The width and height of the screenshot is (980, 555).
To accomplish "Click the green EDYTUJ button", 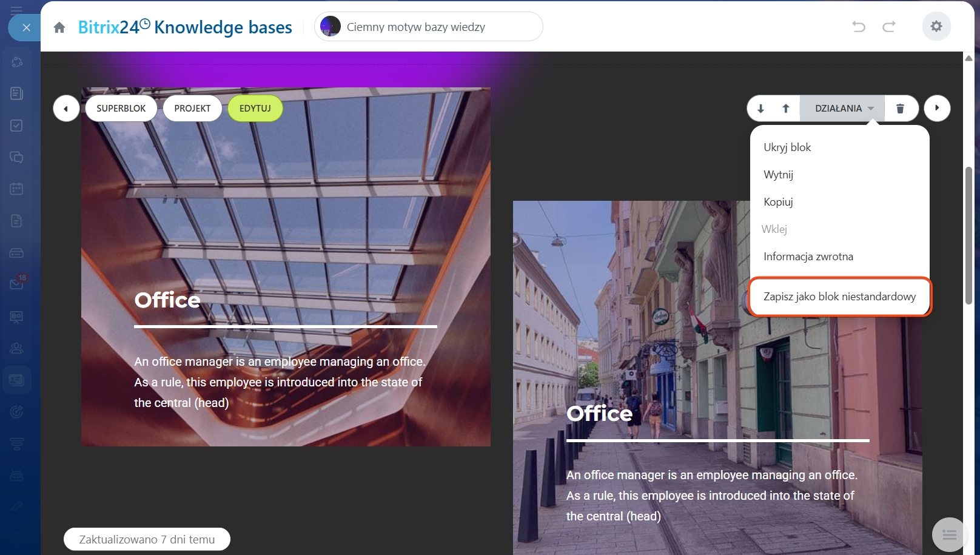I will click(255, 109).
